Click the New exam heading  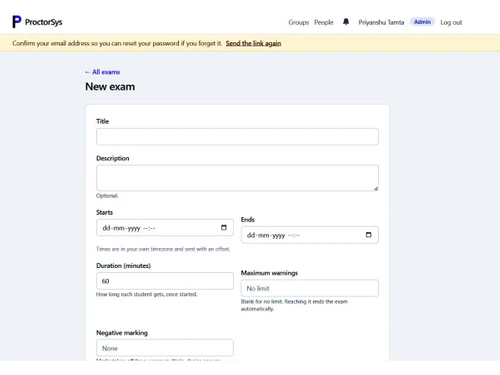(110, 87)
